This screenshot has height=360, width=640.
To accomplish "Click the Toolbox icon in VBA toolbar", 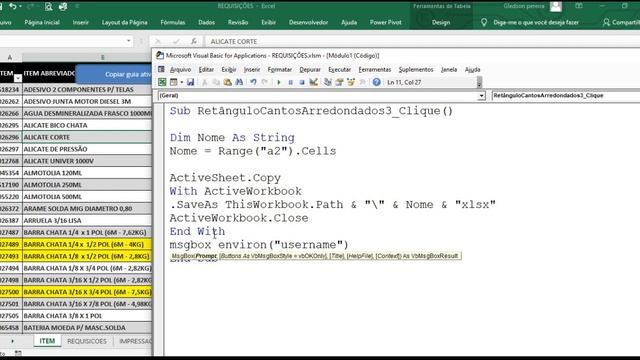I will point(362,82).
